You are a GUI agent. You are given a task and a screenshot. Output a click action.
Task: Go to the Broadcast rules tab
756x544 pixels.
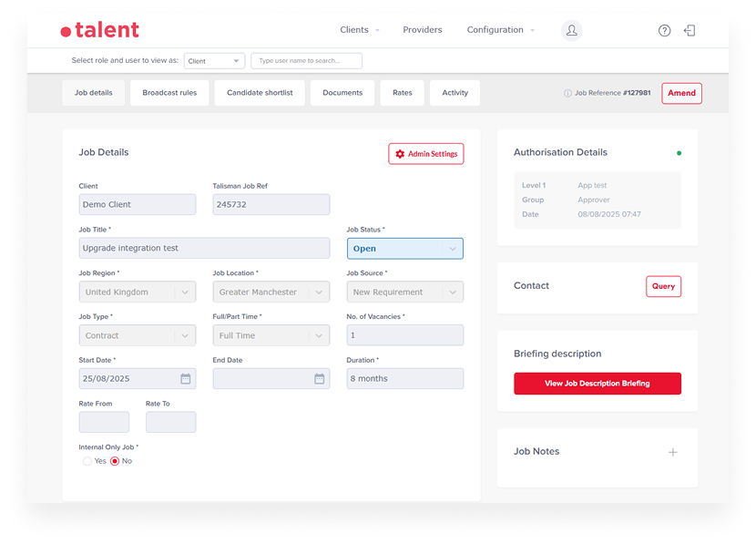(169, 93)
